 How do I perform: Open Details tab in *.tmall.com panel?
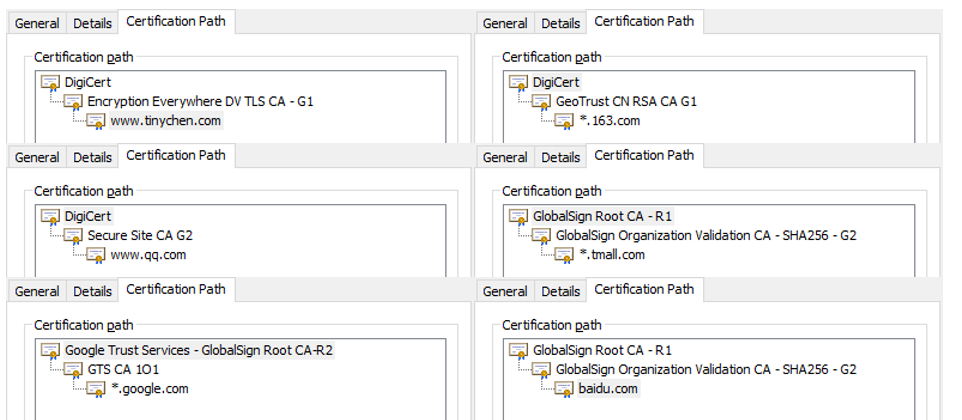click(561, 157)
